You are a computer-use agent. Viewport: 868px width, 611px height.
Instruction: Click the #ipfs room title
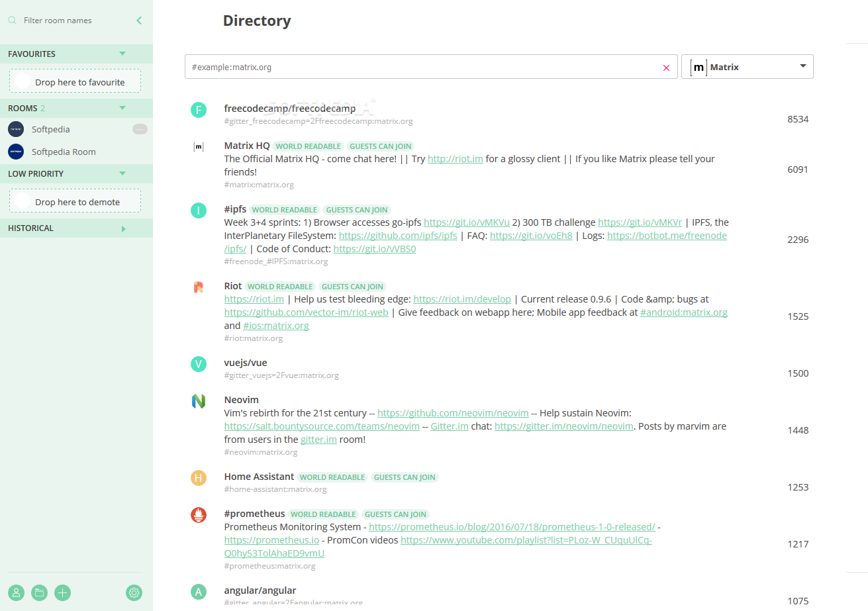[235, 209]
